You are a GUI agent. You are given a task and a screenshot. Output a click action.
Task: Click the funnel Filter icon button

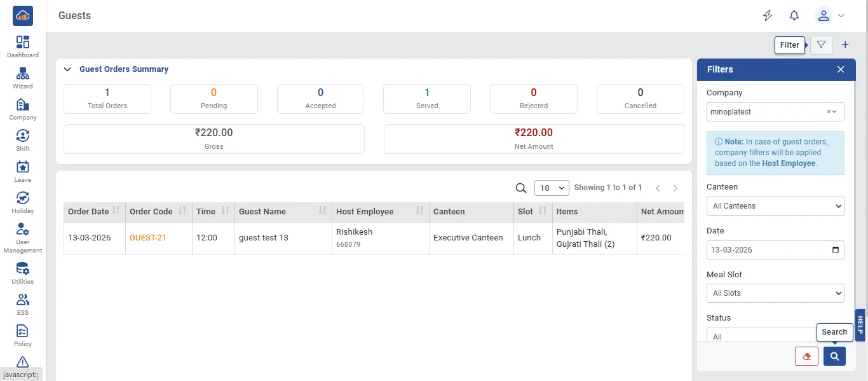821,45
